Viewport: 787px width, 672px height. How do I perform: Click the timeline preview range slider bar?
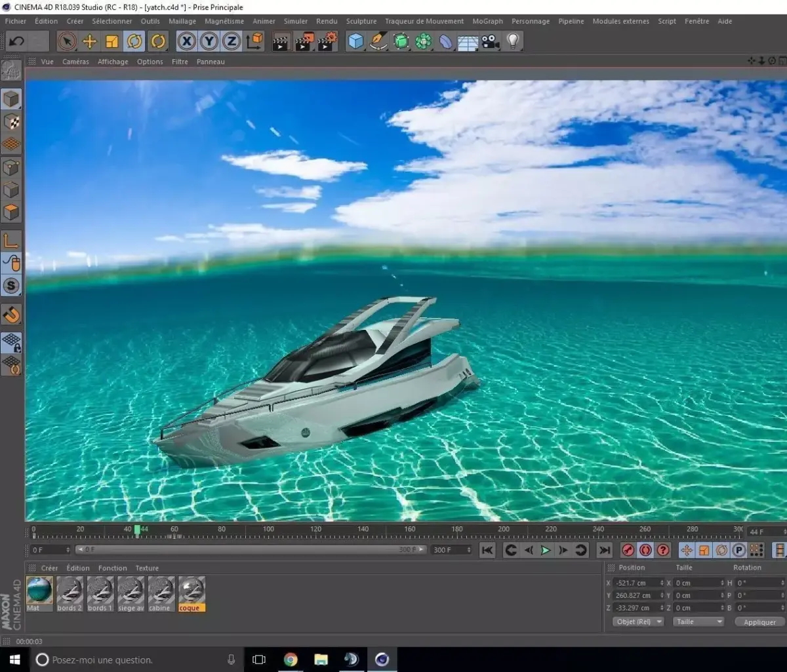point(252,550)
